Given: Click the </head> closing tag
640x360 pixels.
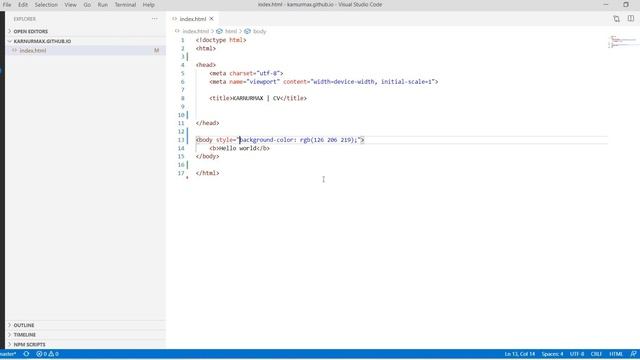Looking at the screenshot, I should [x=207, y=123].
